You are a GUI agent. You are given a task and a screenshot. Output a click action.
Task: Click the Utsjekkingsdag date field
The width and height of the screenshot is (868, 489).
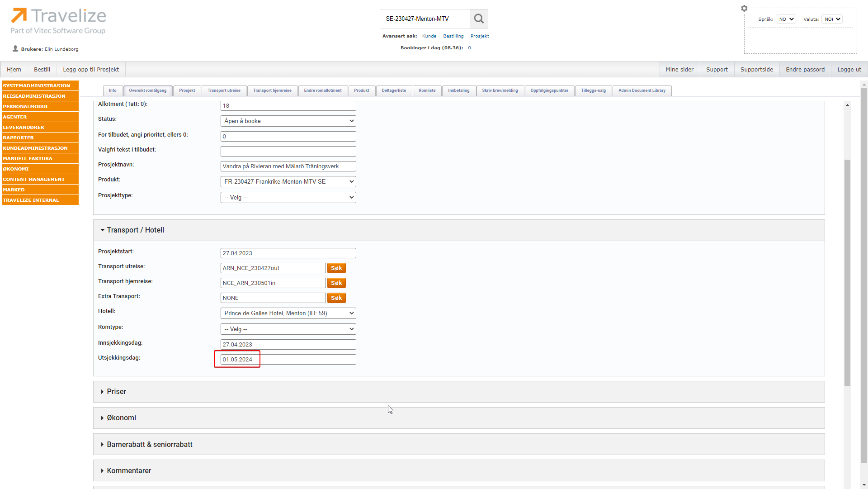(x=288, y=360)
